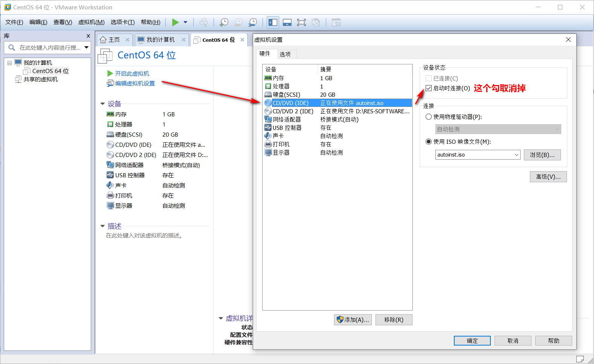594x364 pixels.
Task: Toggle the library sidebar view icon
Action: click(273, 22)
